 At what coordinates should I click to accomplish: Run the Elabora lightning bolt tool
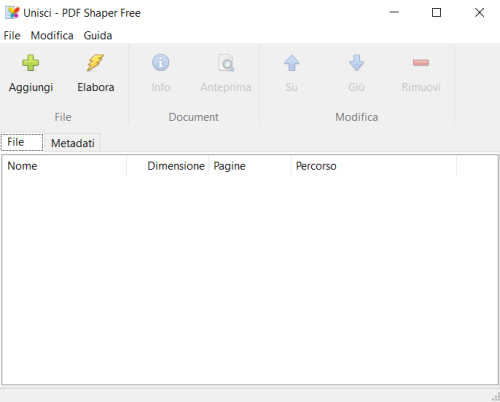(96, 63)
